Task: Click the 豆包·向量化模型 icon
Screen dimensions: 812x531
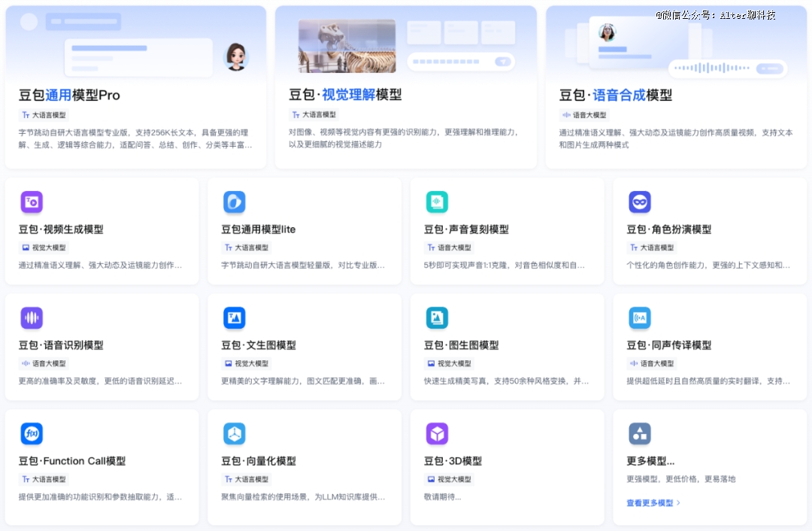Action: click(x=234, y=434)
